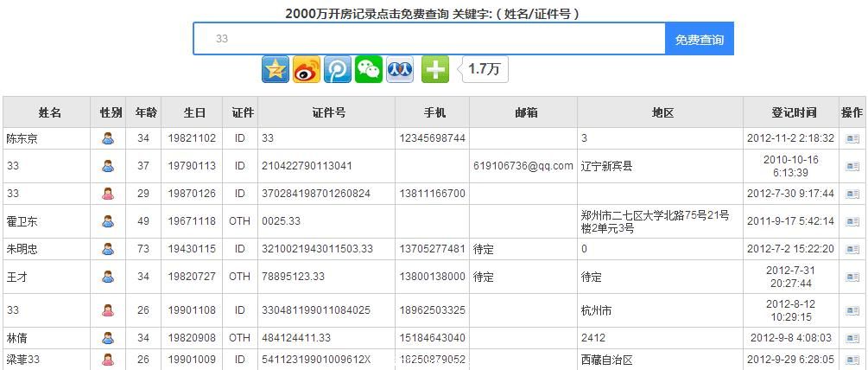This screenshot has width=868, height=370.
Task: Click the female gender icon in the 西藏自治区 row
Action: point(108,360)
